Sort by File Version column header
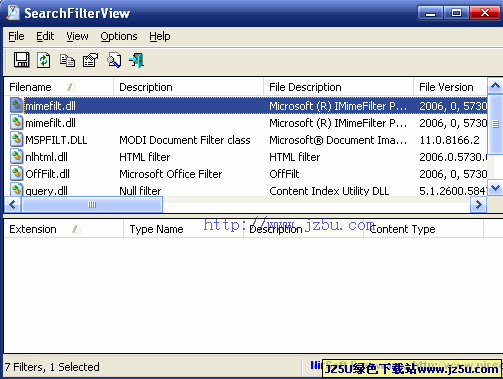The width and height of the screenshot is (503, 379). click(450, 87)
